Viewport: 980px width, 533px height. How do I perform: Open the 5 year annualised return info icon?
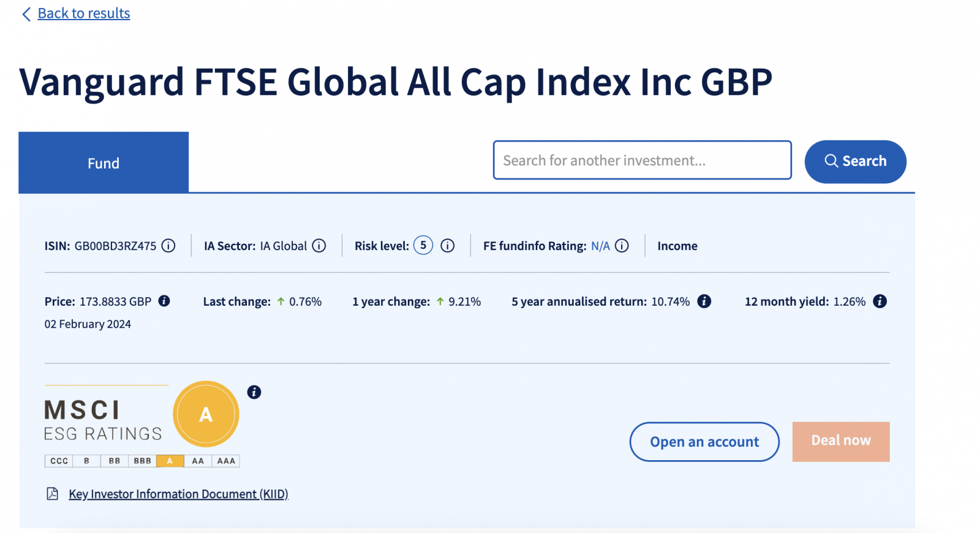[704, 301]
